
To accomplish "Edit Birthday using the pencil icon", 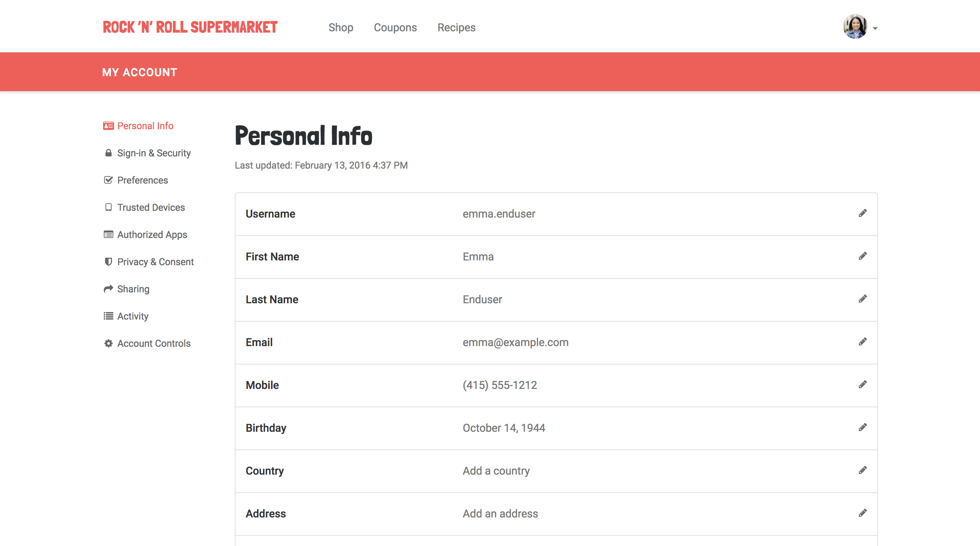I will pyautogui.click(x=863, y=427).
